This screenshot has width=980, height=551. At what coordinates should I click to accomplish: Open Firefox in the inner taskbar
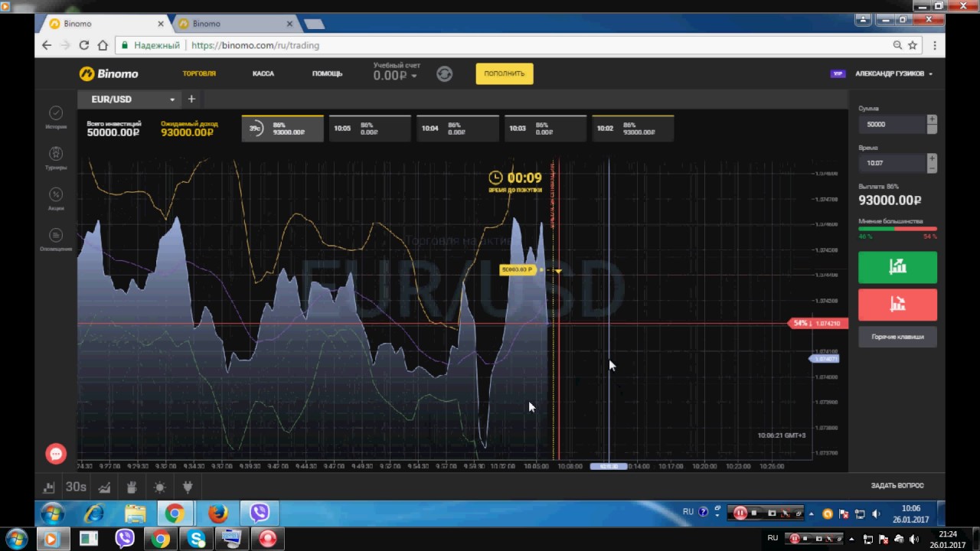[218, 513]
